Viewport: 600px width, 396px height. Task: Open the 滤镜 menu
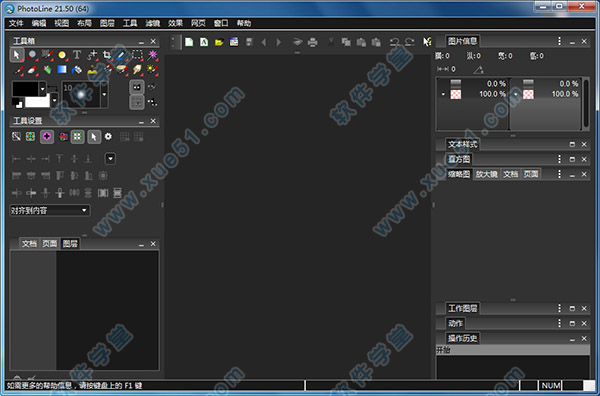[152, 23]
